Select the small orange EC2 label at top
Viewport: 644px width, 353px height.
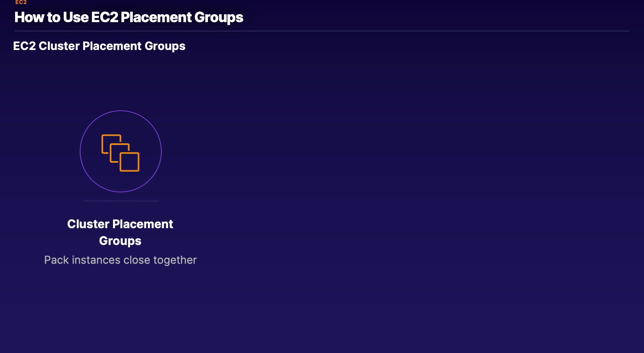click(x=21, y=2)
